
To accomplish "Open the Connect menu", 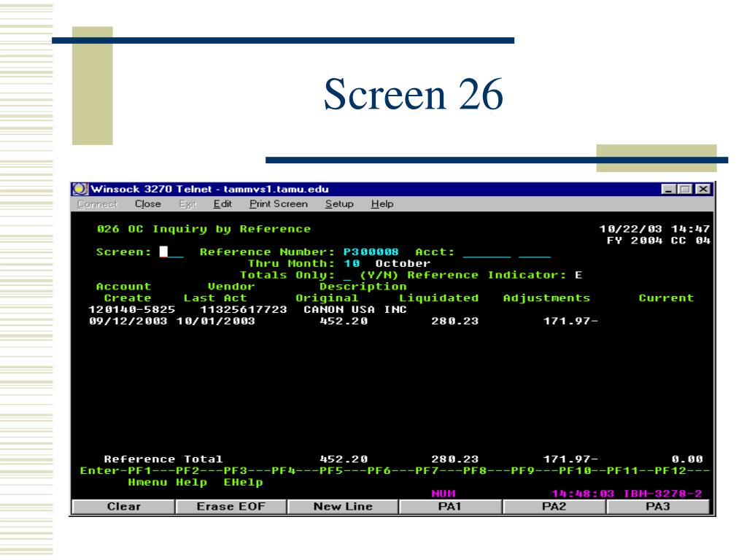I will tap(97, 204).
